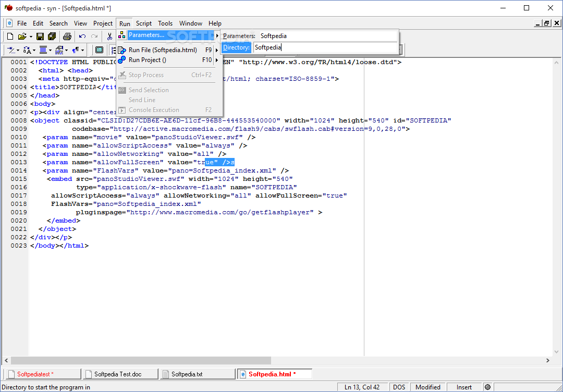
Task: Open the Help menu
Action: (x=215, y=23)
